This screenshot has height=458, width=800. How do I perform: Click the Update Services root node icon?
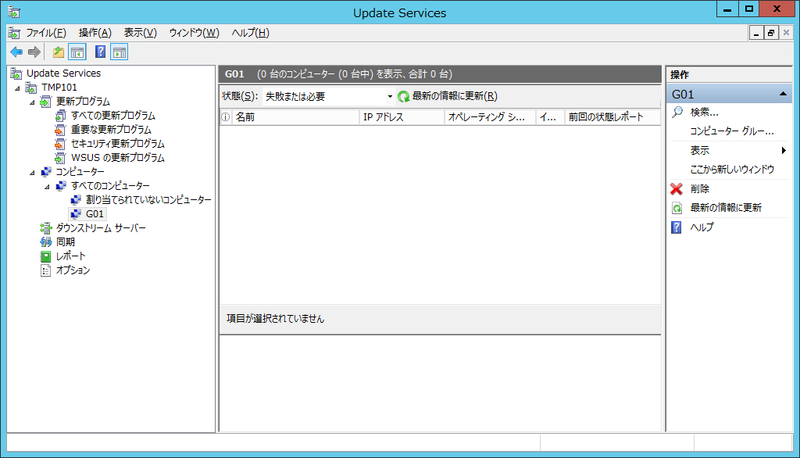tap(16, 73)
